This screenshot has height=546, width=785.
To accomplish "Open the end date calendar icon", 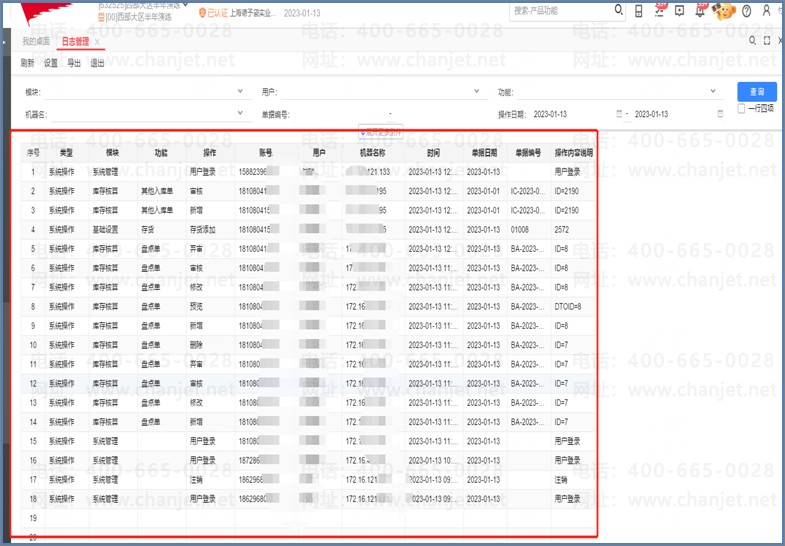I will 720,114.
